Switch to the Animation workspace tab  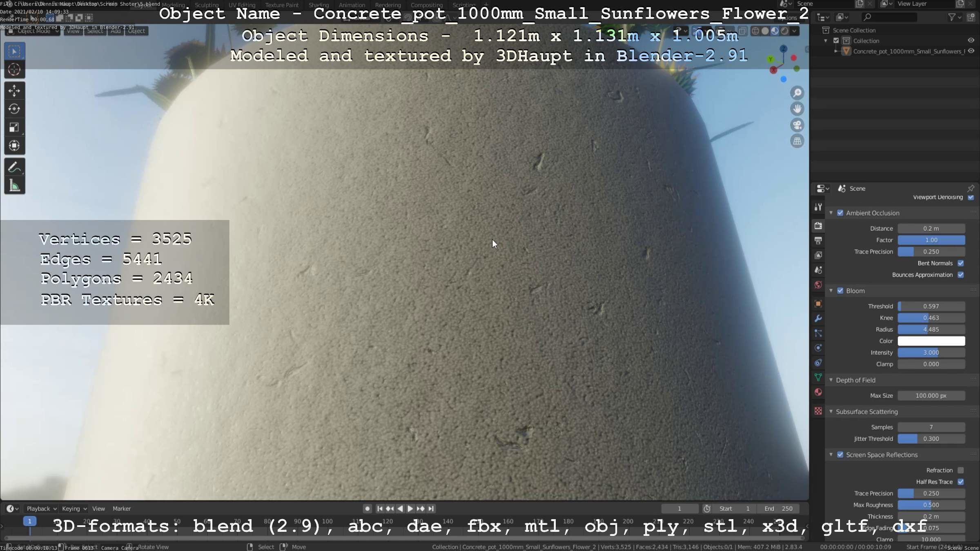[352, 5]
